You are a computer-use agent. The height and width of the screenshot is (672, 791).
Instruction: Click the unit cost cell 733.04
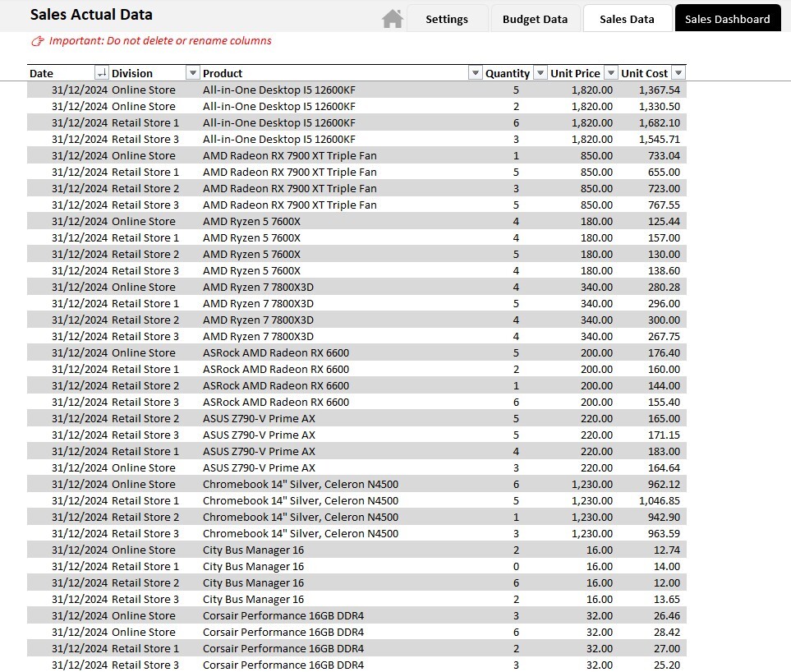click(664, 156)
